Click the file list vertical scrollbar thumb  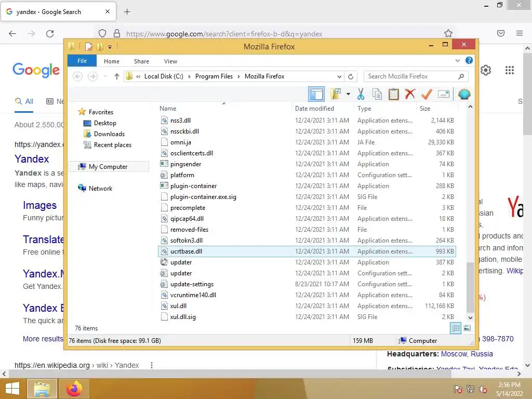point(470,287)
